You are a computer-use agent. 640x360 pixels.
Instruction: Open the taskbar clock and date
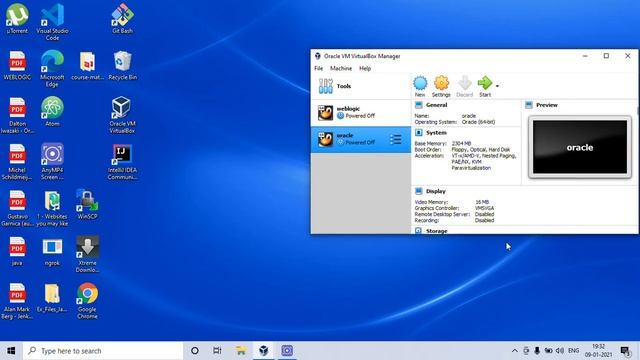pos(598,351)
